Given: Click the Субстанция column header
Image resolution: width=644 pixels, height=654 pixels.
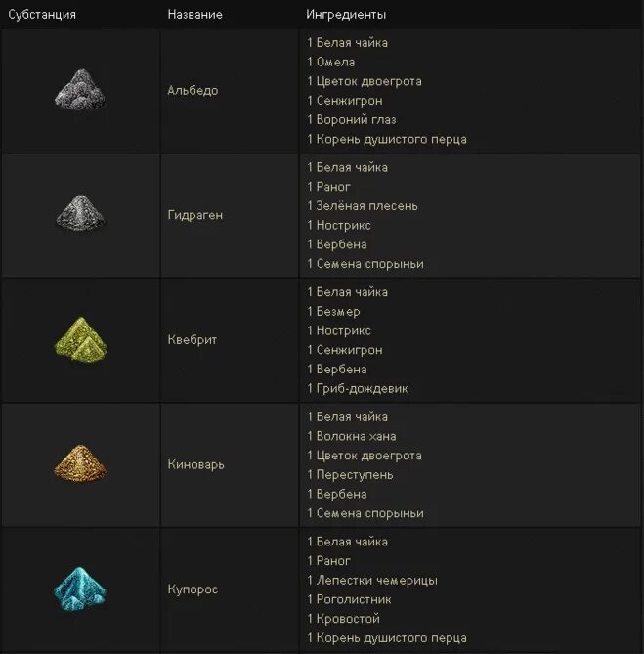Looking at the screenshot, I should pos(42,15).
